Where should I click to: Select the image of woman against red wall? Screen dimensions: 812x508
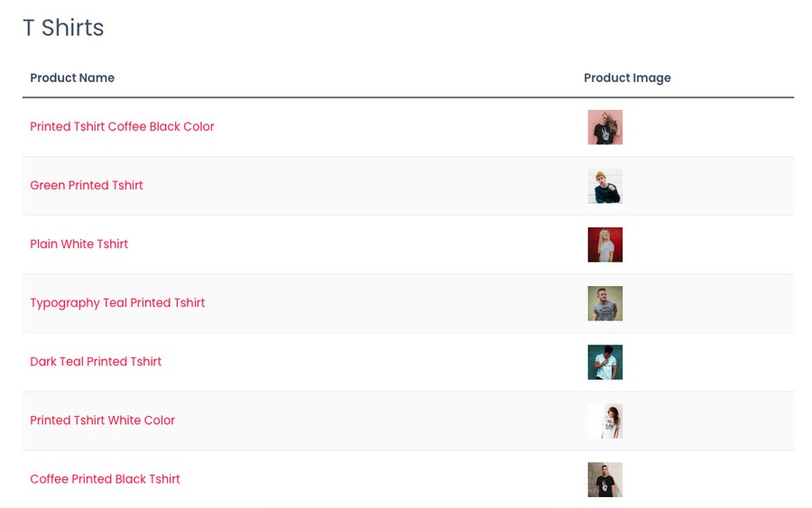coord(604,245)
